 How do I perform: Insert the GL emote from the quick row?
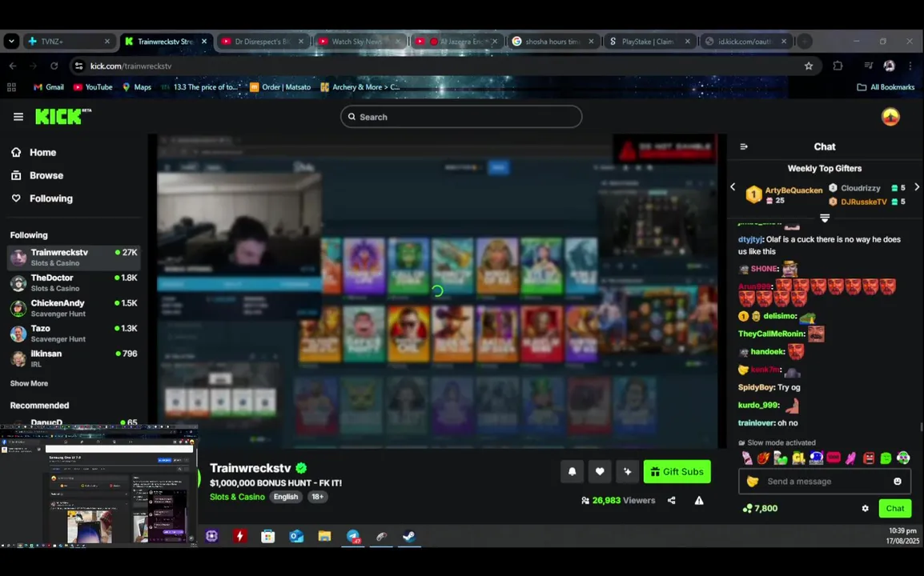[798, 458]
